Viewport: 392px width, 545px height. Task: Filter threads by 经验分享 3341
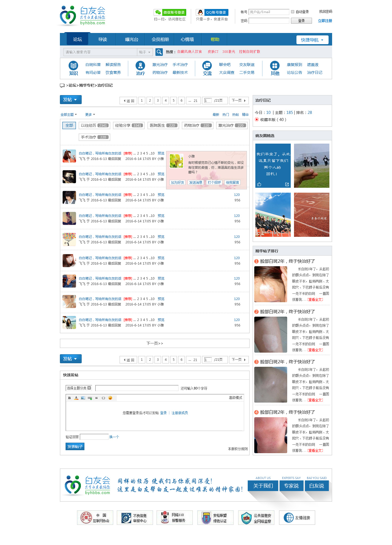point(129,125)
